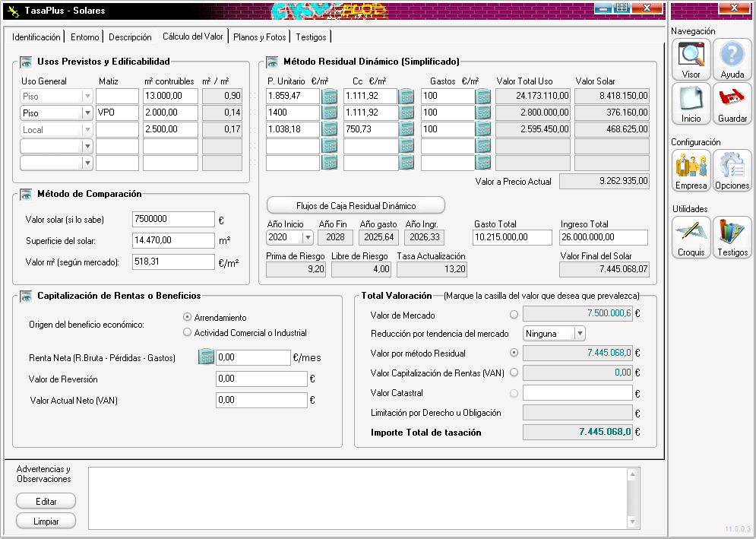Expand the second row Uso General Piso dropdown
This screenshot has width=756, height=539.
point(87,113)
